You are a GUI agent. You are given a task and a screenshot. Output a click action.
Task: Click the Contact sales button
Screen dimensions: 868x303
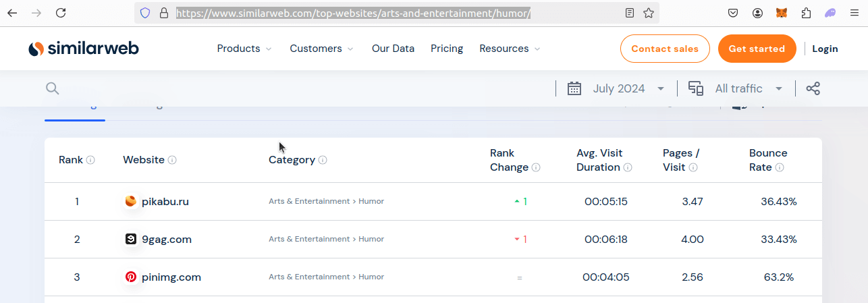tap(665, 49)
